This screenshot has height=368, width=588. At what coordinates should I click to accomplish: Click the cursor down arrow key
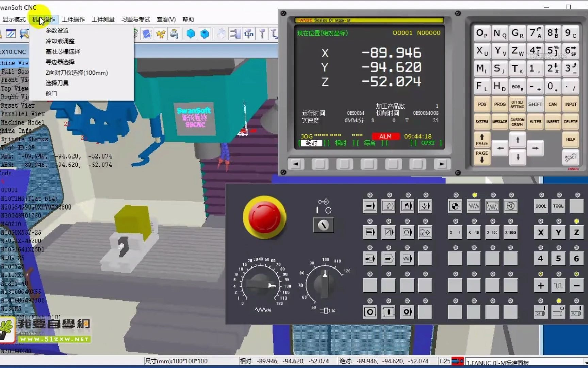coord(518,157)
